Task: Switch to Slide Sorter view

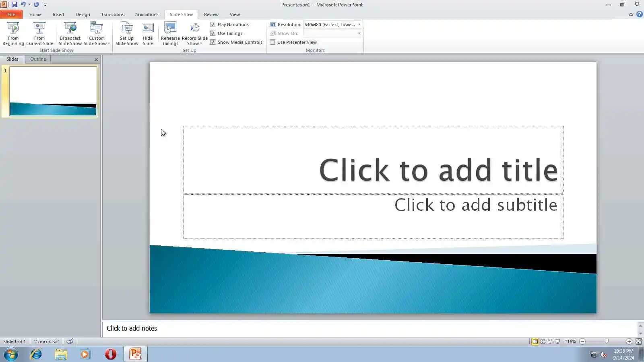Action: tap(543, 341)
